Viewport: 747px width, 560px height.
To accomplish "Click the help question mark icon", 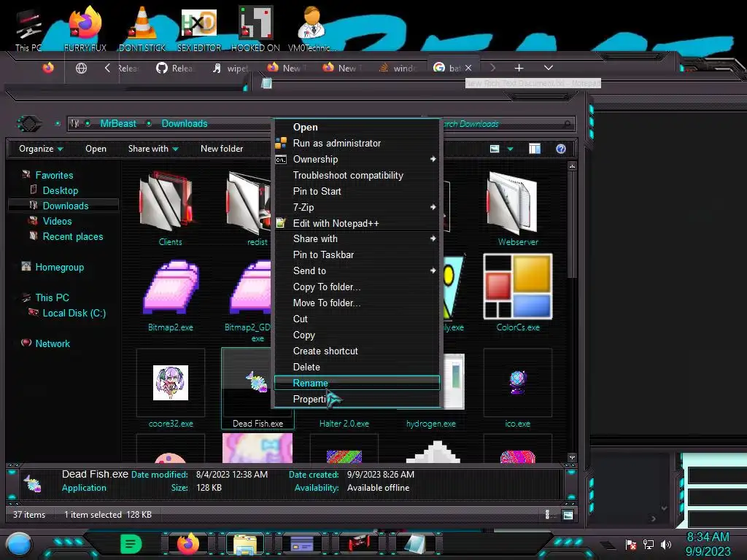I will tap(561, 149).
